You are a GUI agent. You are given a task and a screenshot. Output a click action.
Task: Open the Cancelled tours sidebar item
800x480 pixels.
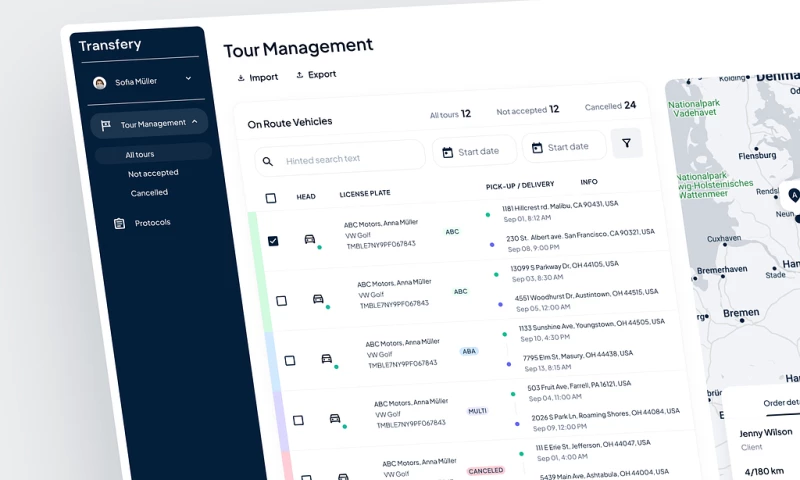(x=149, y=193)
